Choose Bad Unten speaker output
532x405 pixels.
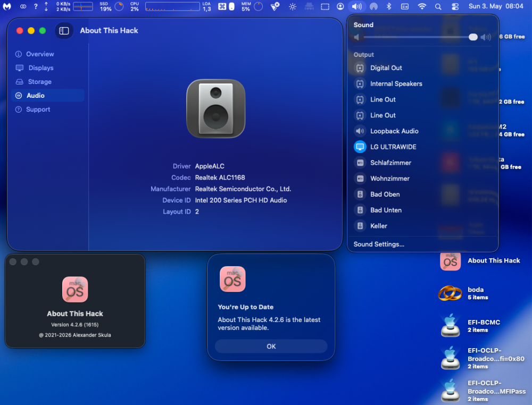(x=422, y=210)
